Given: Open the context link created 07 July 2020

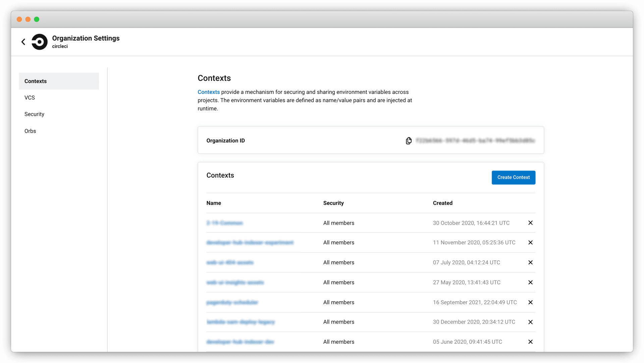Looking at the screenshot, I should (x=230, y=263).
